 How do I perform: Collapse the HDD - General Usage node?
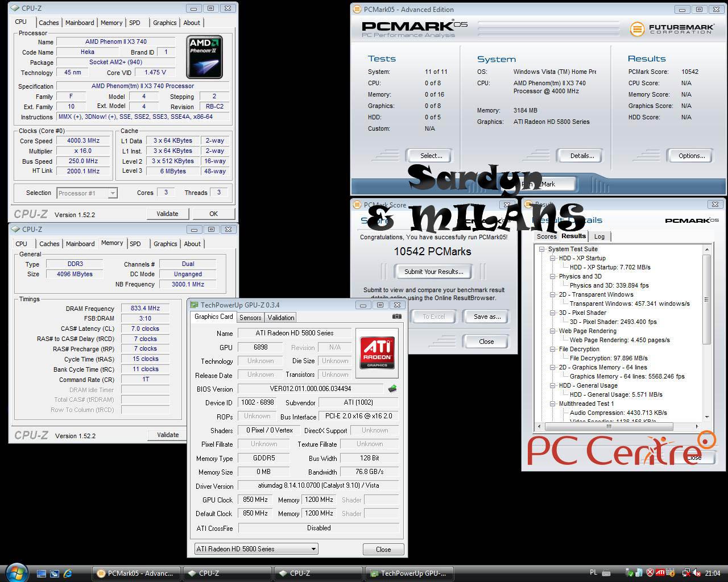(552, 385)
